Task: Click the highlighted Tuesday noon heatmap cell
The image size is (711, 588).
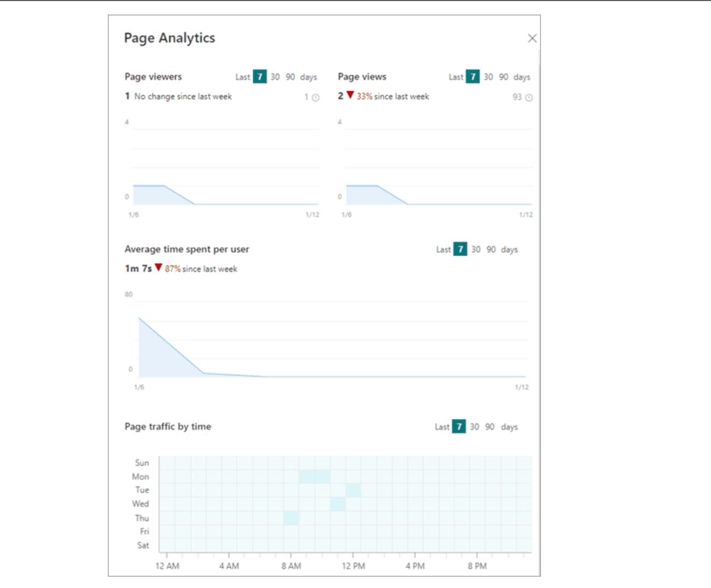Action: point(353,490)
